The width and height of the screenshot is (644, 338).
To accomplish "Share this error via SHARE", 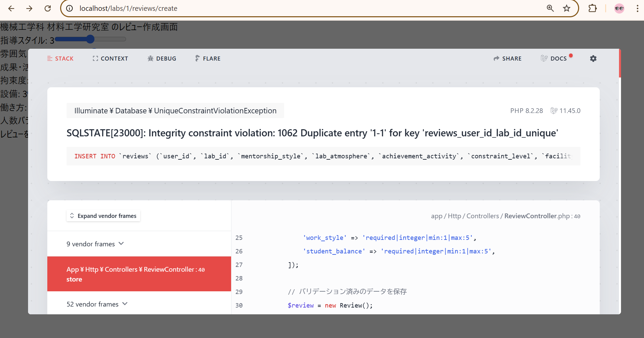I will (x=507, y=59).
